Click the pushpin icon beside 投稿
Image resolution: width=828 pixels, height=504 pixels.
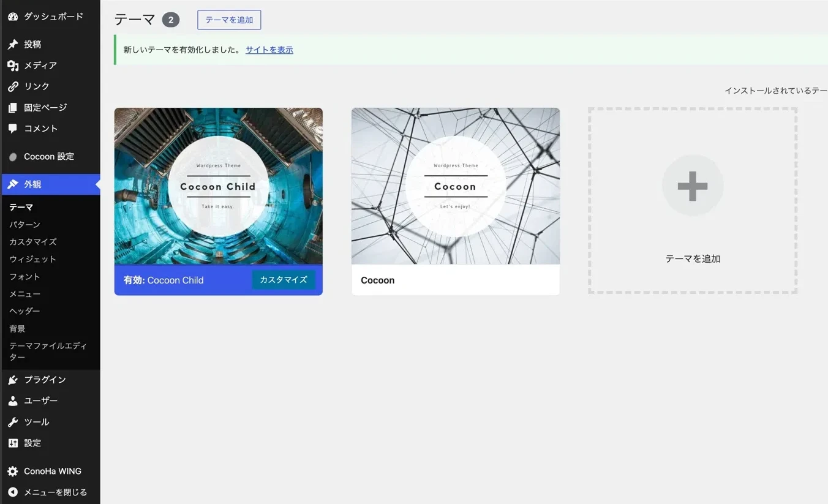(13, 44)
